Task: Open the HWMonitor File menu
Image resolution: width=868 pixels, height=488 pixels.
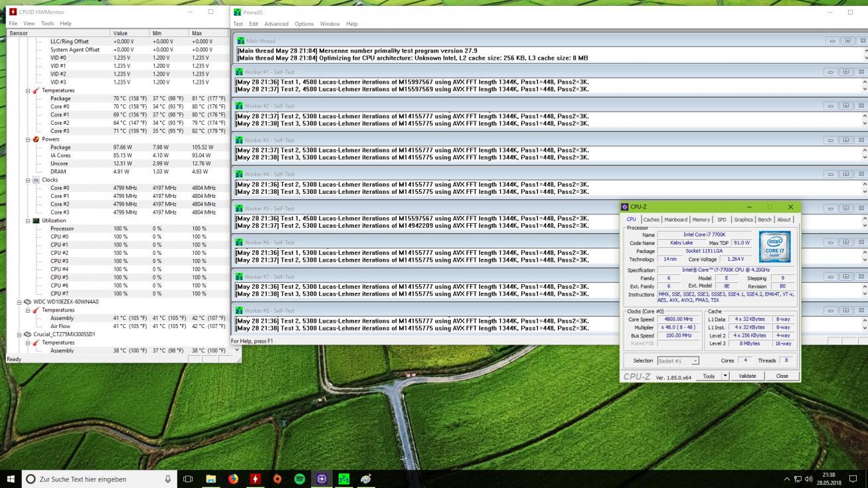Action: (x=13, y=23)
